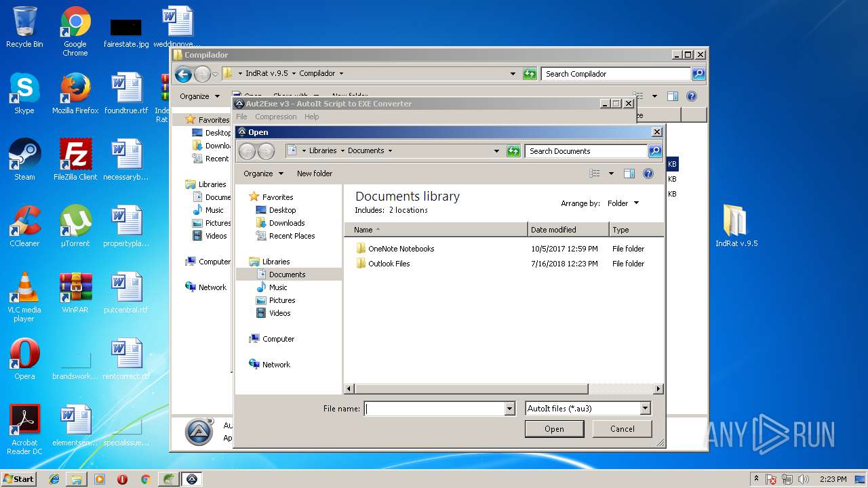Open the File menu in Aut2Exe
The image size is (868, 488).
tap(241, 117)
